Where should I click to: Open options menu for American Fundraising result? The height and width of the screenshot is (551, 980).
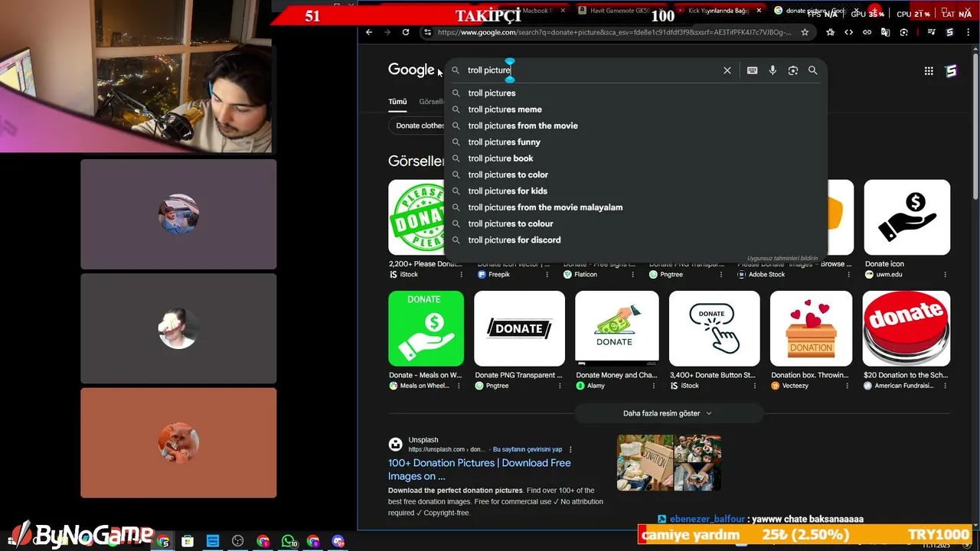click(946, 386)
